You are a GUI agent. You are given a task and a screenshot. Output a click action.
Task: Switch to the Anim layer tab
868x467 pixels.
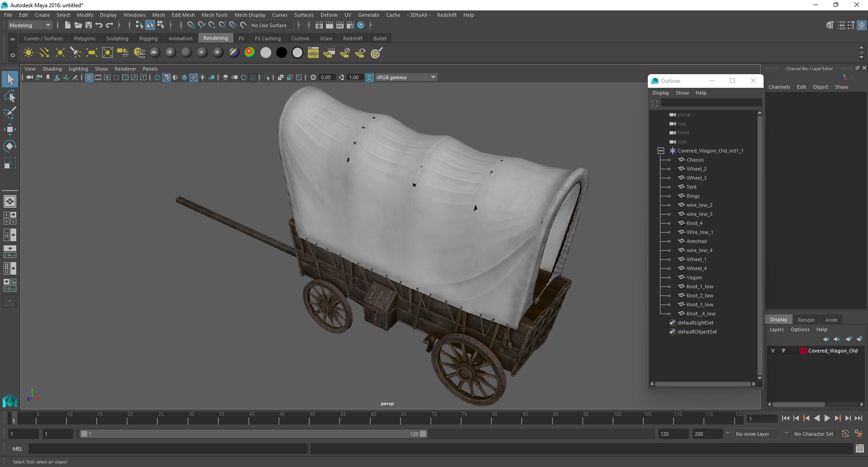click(831, 319)
